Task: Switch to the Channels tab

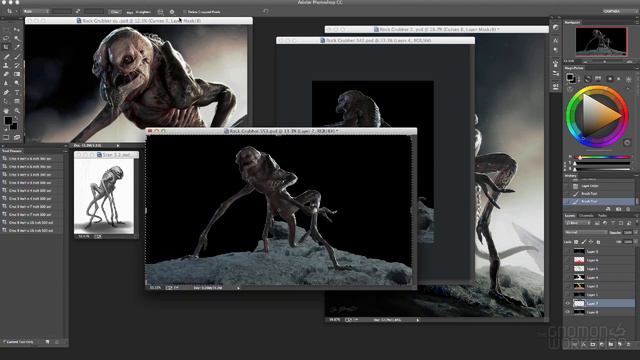Action: point(586,216)
